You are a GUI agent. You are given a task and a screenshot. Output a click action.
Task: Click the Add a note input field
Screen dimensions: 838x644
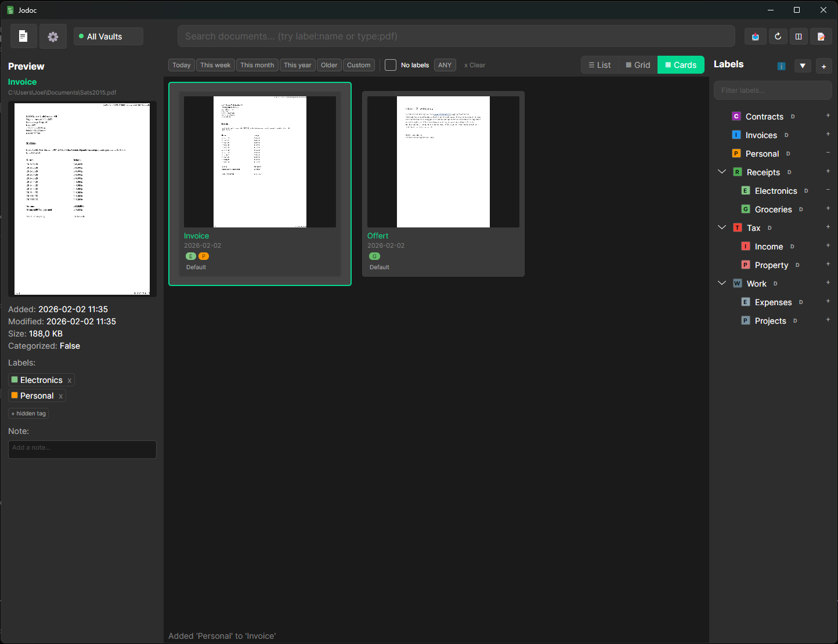coord(82,449)
